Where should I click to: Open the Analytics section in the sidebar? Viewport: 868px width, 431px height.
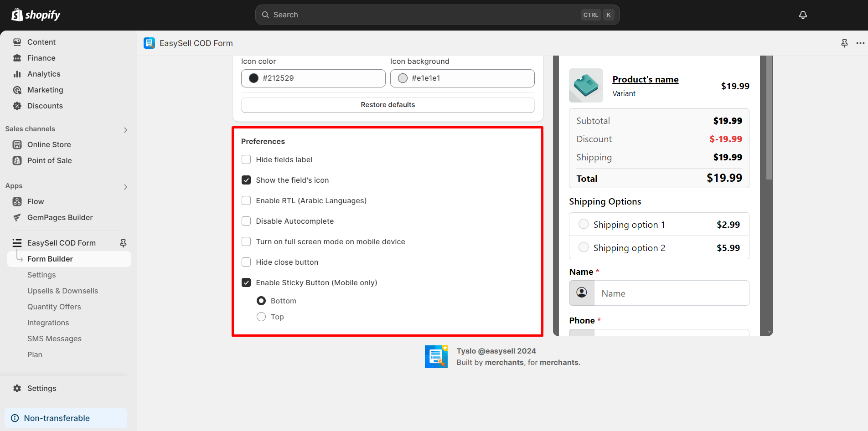point(44,74)
